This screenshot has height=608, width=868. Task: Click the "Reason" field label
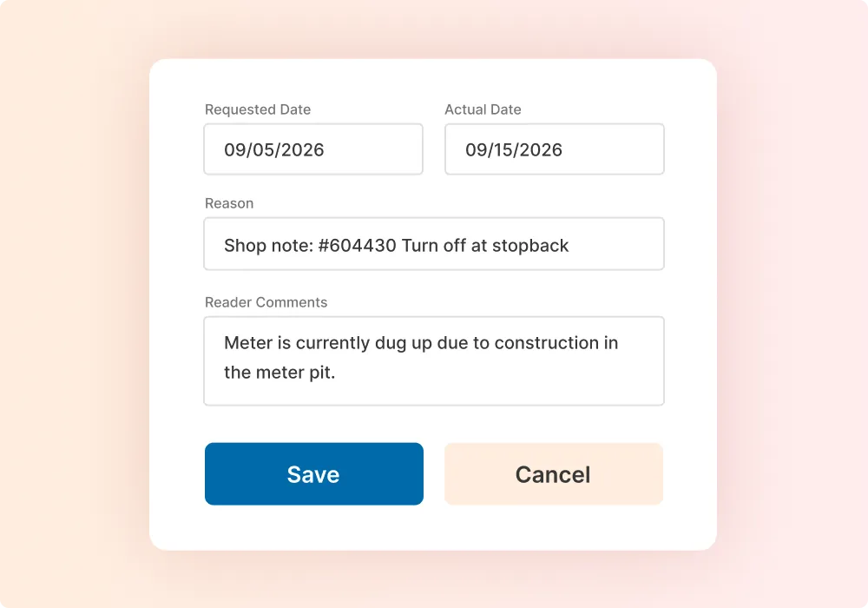(x=229, y=203)
